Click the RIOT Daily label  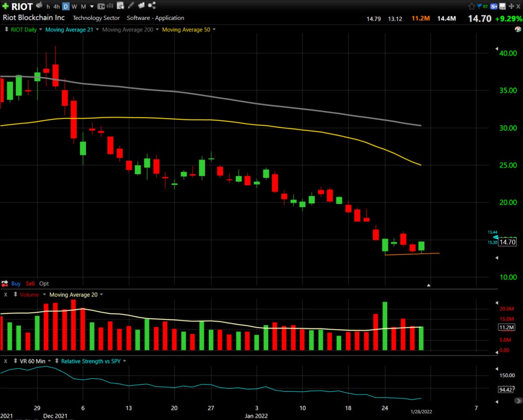(24, 30)
